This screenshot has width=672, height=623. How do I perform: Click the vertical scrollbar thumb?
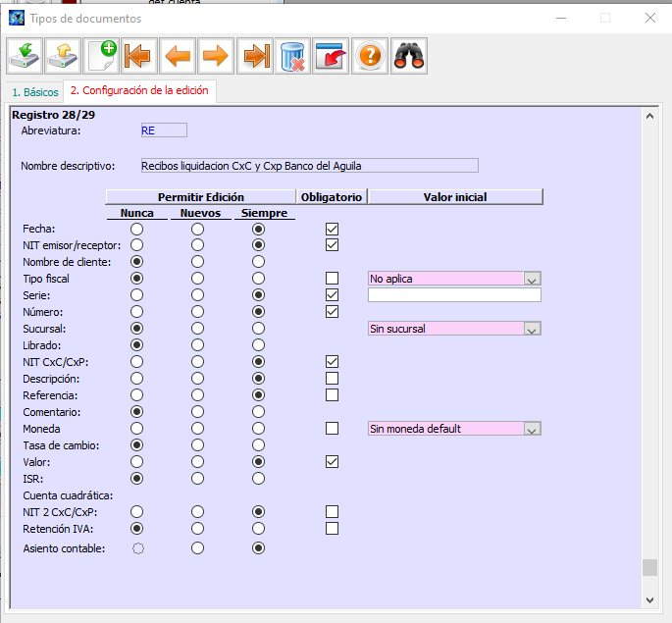click(649, 567)
